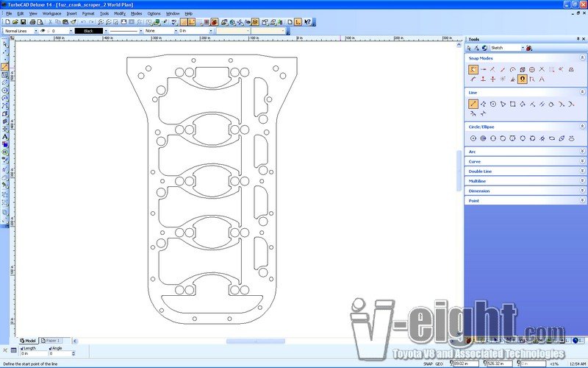588x368 pixels.
Task: Select the Rectangle tool in Line panel
Action: click(512, 104)
